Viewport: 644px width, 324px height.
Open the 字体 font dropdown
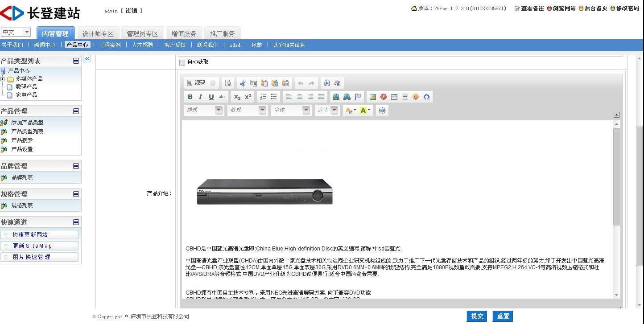291,110
